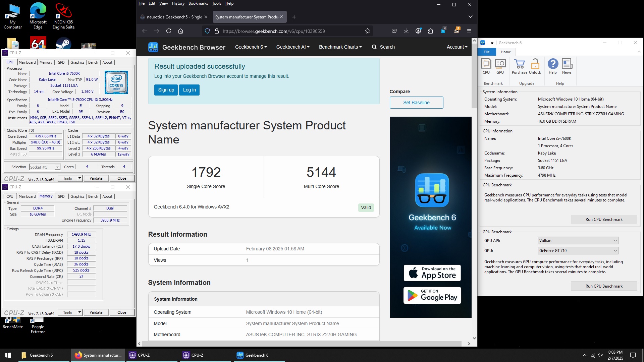Click the Unlock padlock icon in Geekbench
644x362 pixels.
click(535, 66)
